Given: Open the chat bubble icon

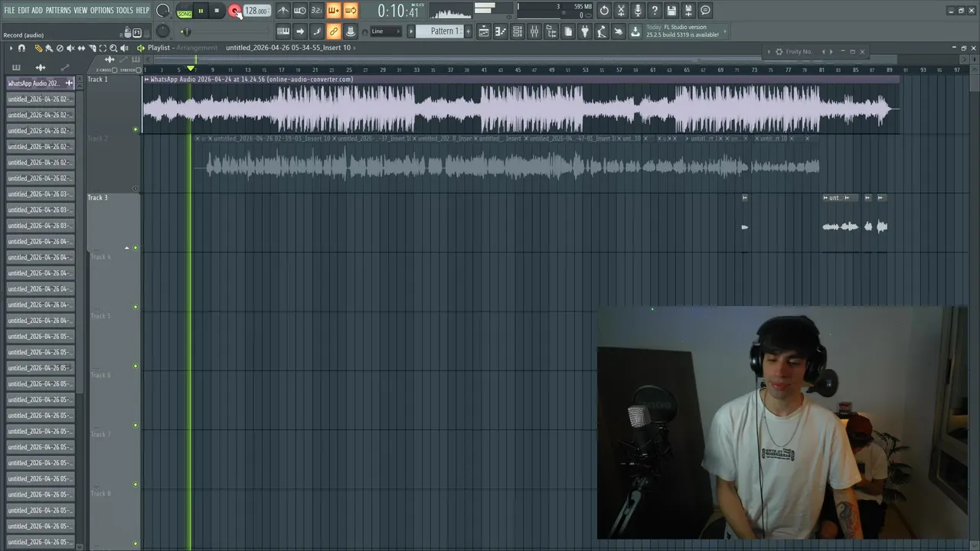Looking at the screenshot, I should 705,10.
